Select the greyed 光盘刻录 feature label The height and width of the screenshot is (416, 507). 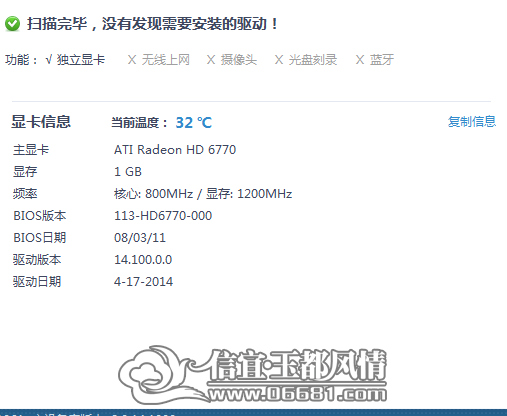click(313, 60)
